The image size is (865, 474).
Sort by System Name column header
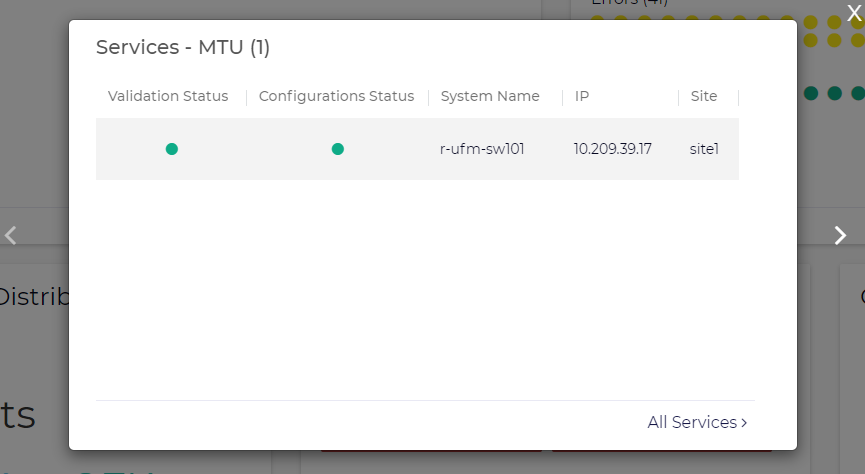[x=490, y=97]
